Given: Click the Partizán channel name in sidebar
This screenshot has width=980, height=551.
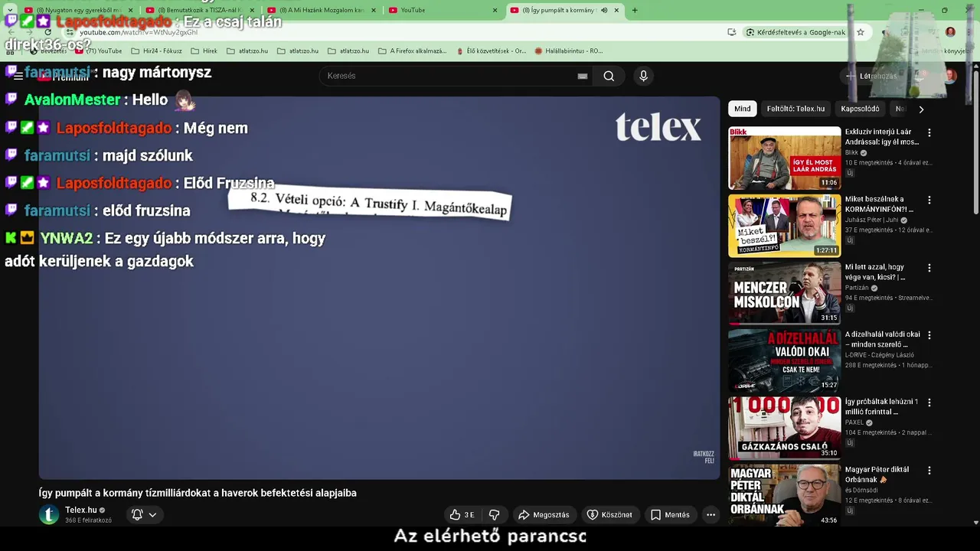Looking at the screenshot, I should (x=858, y=288).
